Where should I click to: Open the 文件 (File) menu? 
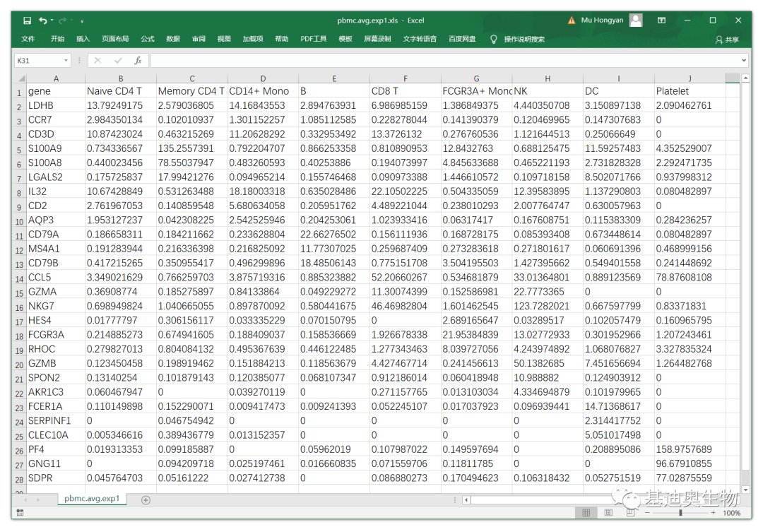coord(28,39)
